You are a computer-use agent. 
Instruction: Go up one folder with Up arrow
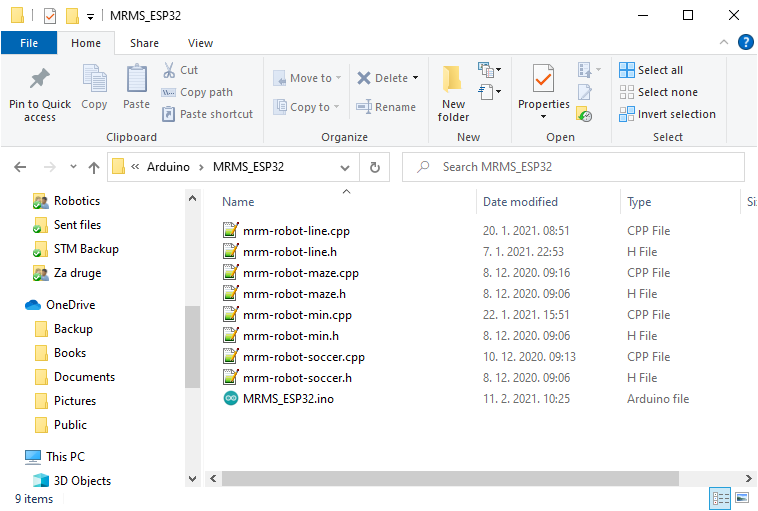coord(94,167)
